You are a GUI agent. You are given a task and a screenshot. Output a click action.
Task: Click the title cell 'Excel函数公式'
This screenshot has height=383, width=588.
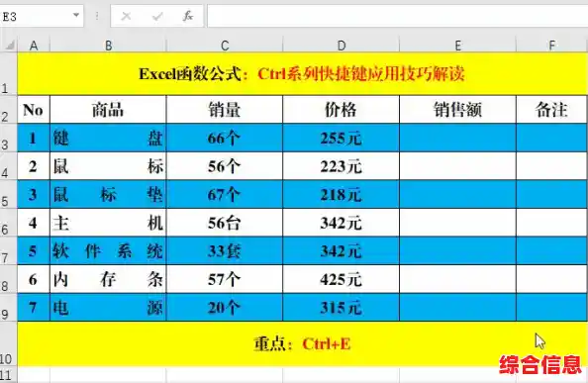tap(302, 74)
